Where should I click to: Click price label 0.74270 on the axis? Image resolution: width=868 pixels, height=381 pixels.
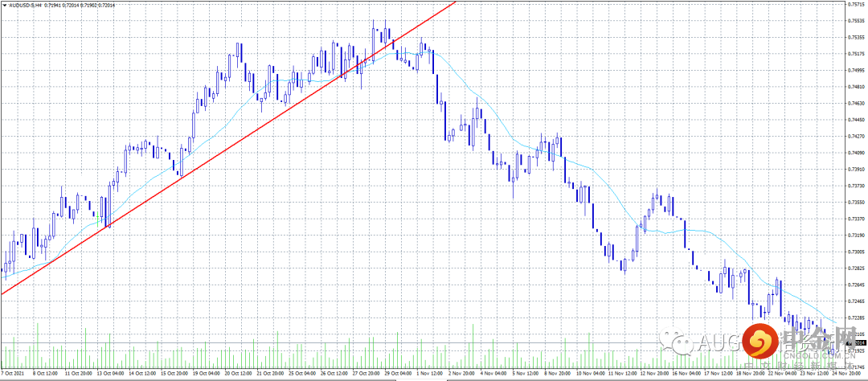(855, 136)
